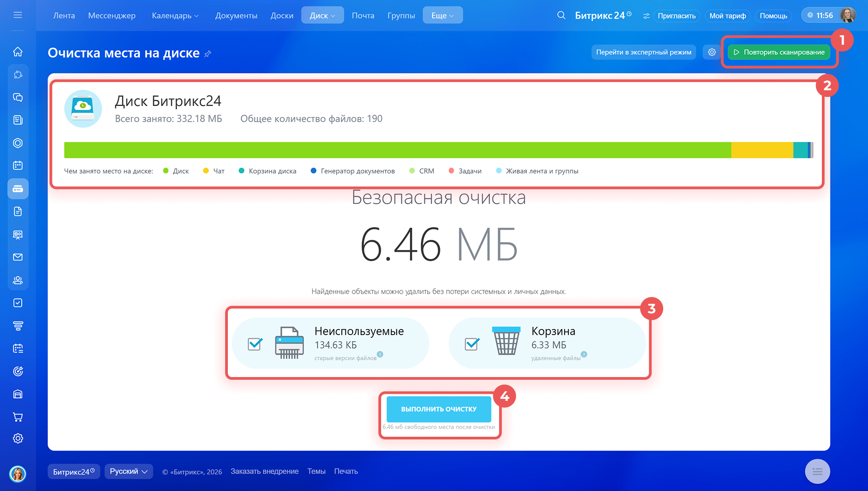This screenshot has width=868, height=491.
Task: Open the Русский language dropdown
Action: [x=129, y=471]
